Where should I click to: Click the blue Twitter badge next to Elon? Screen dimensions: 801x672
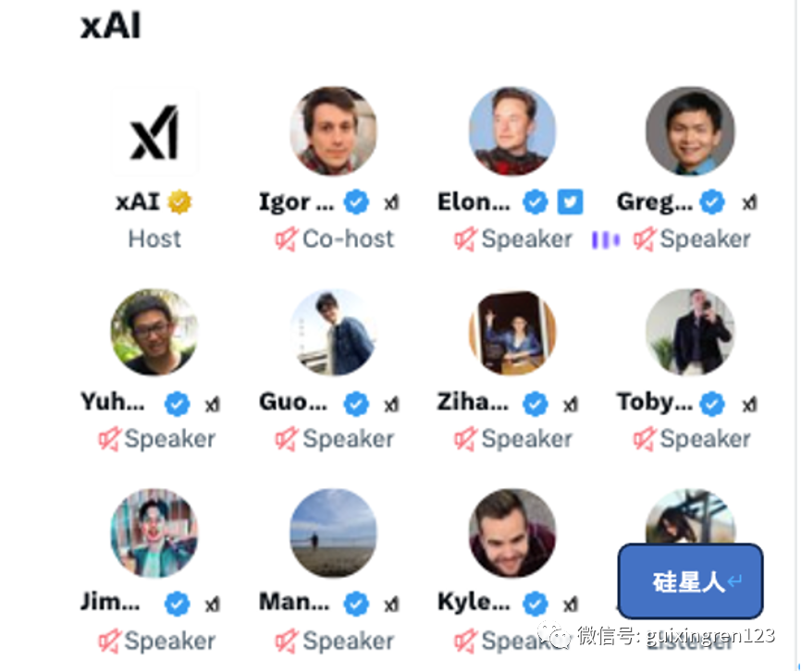[x=570, y=202]
